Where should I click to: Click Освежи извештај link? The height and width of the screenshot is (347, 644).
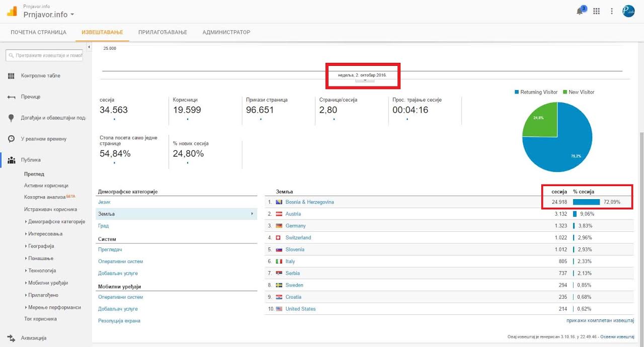pyautogui.click(x=618, y=337)
